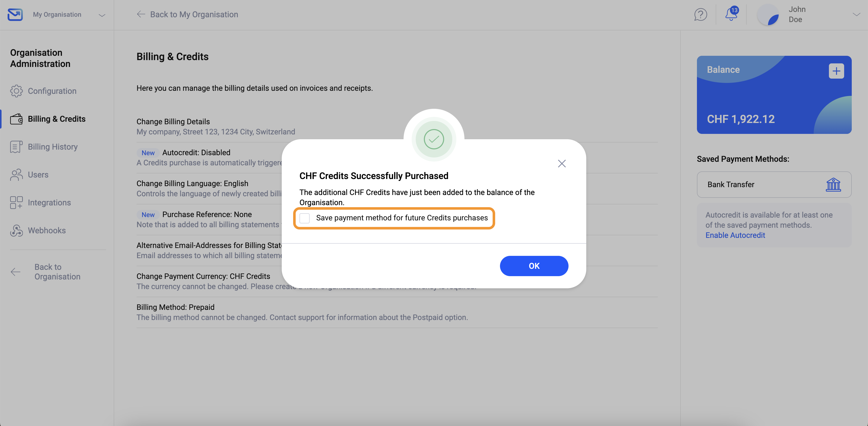Click John Doe's profile avatar
The width and height of the screenshot is (868, 426).
coord(768,15)
